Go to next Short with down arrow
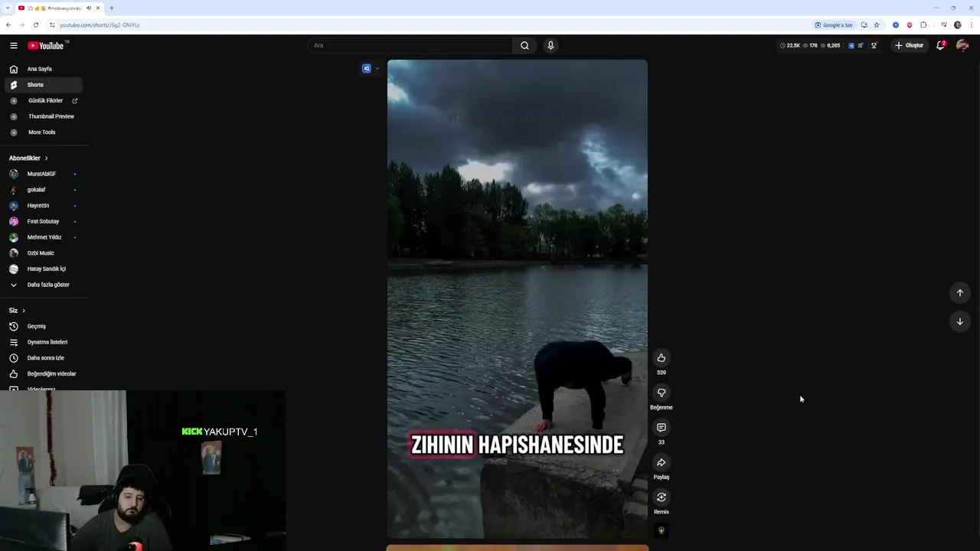Viewport: 980px width, 551px height. click(960, 321)
